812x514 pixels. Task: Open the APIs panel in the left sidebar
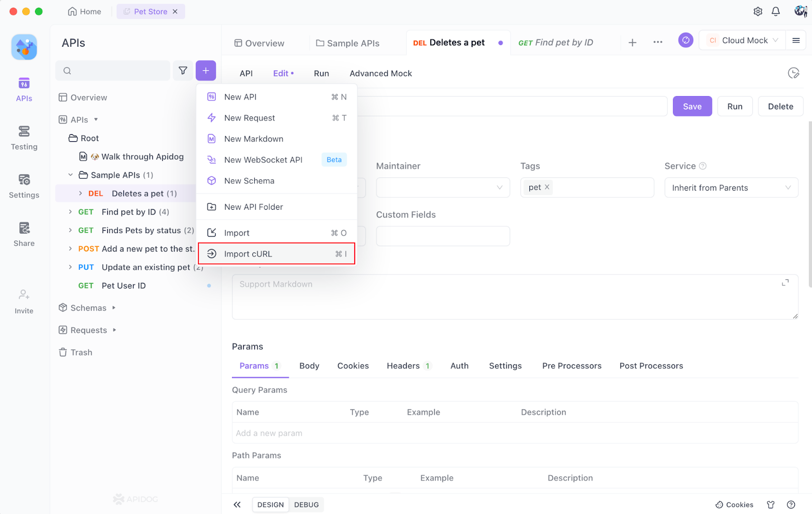[23, 89]
